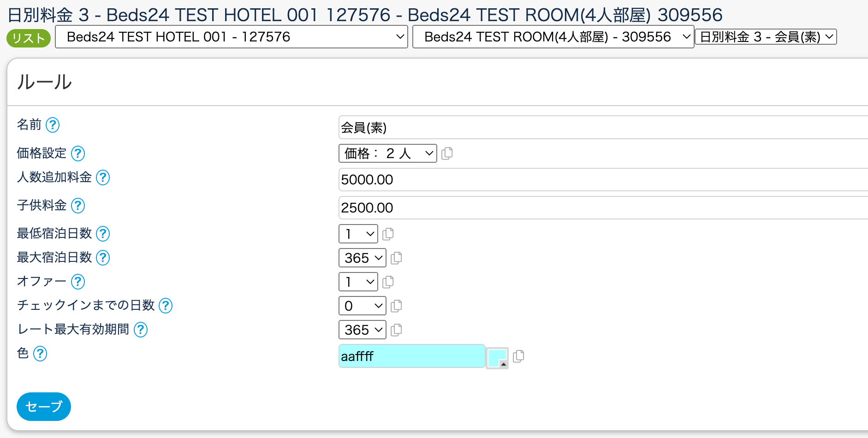868x438 pixels.
Task: Click copy icon beside 最低宿泊日数 dropdown
Action: pos(388,234)
